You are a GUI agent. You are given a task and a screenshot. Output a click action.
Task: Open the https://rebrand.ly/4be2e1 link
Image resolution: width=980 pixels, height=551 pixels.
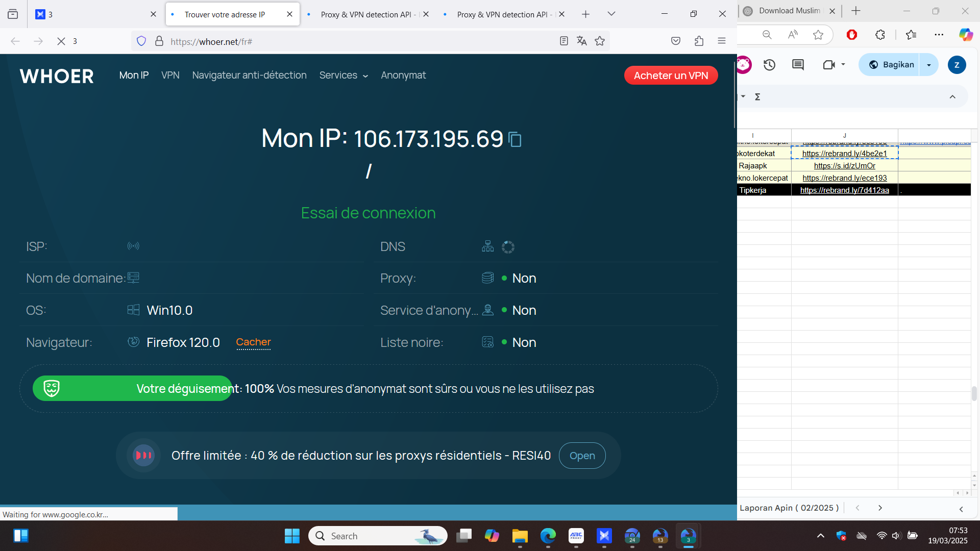(845, 154)
